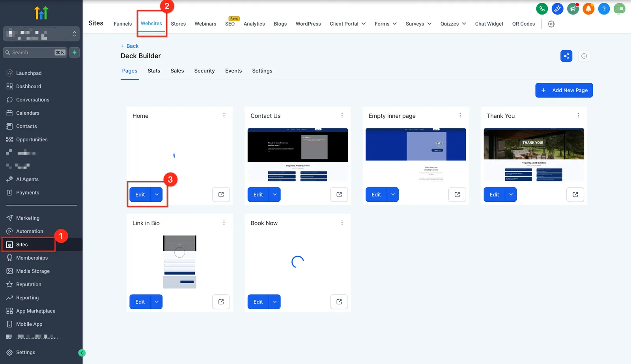Click the share icon beside Deck Builder

[x=566, y=56]
